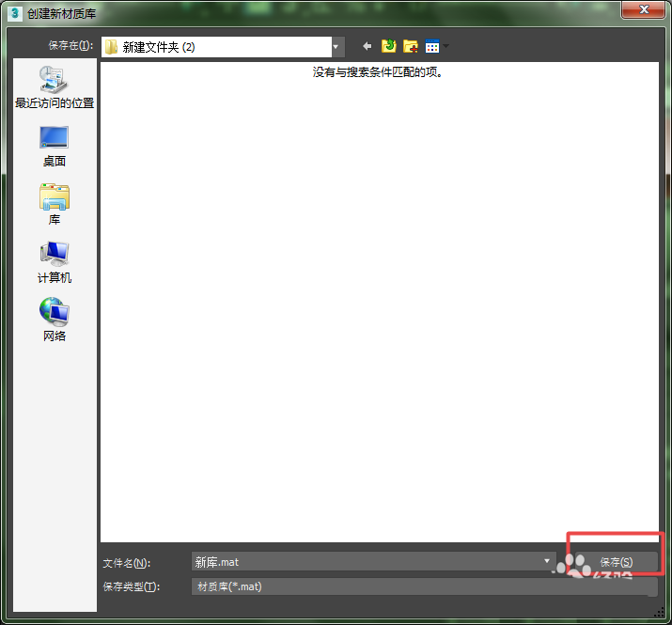Expand the file name history dropdown
Viewport: 672px width, 625px height.
[x=547, y=561]
